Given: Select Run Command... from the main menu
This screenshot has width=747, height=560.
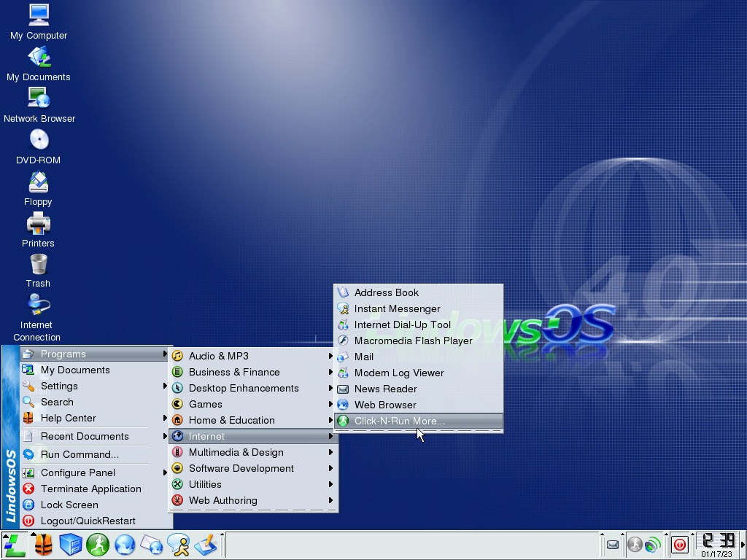Looking at the screenshot, I should [x=80, y=454].
